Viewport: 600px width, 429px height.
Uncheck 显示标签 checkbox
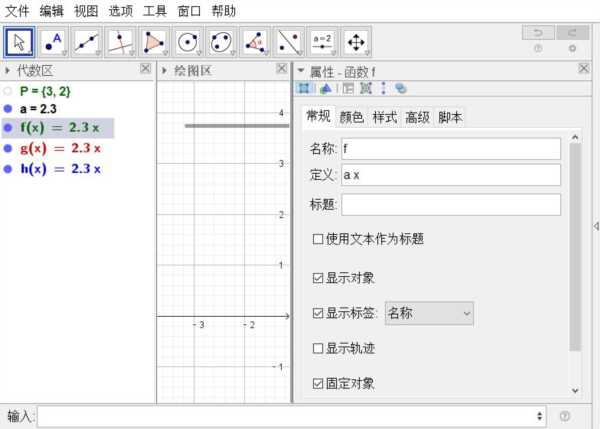coord(318,313)
